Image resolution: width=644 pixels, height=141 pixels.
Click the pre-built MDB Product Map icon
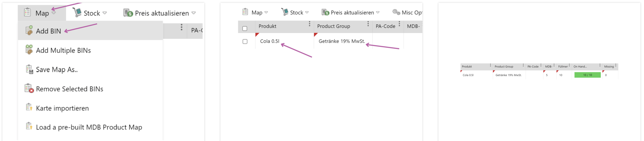point(29,126)
